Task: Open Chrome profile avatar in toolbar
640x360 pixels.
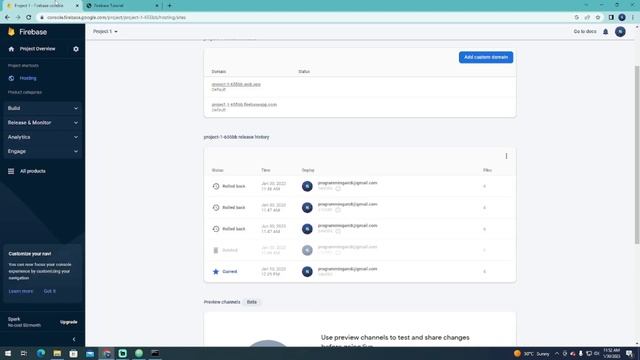Action: (x=622, y=18)
